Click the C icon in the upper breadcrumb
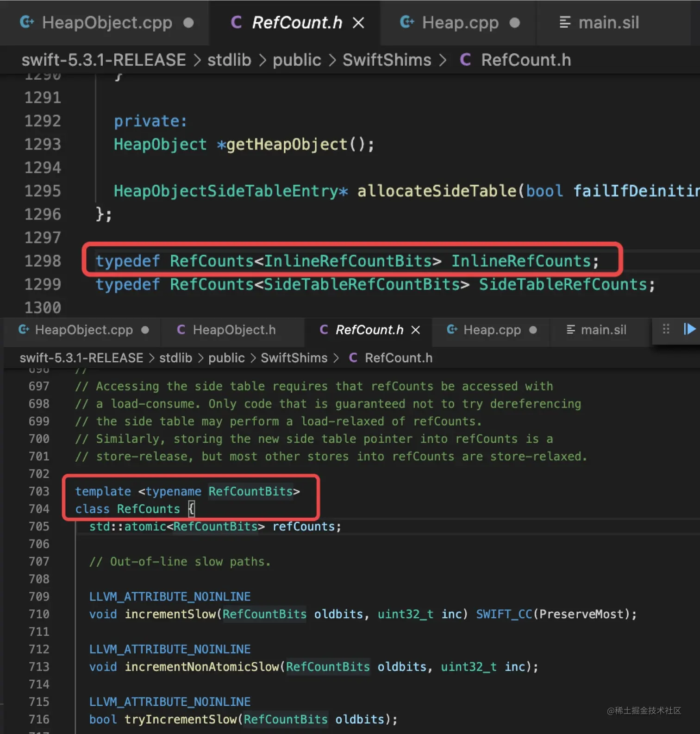The width and height of the screenshot is (700, 734). pyautogui.click(x=465, y=60)
